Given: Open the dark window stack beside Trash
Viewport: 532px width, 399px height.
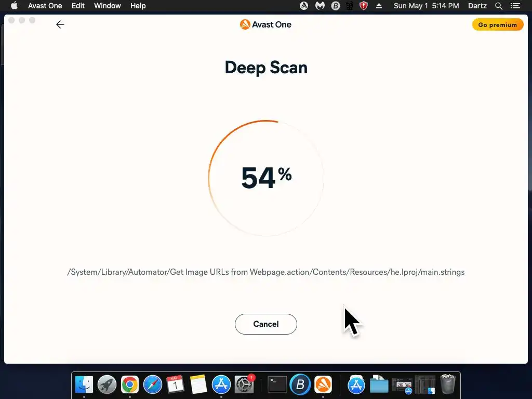Looking at the screenshot, I should [x=425, y=385].
